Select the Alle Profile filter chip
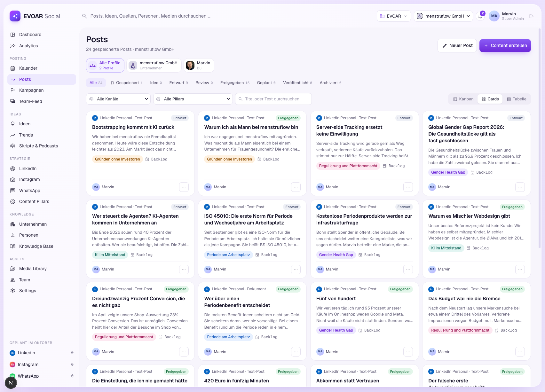 (x=105, y=65)
